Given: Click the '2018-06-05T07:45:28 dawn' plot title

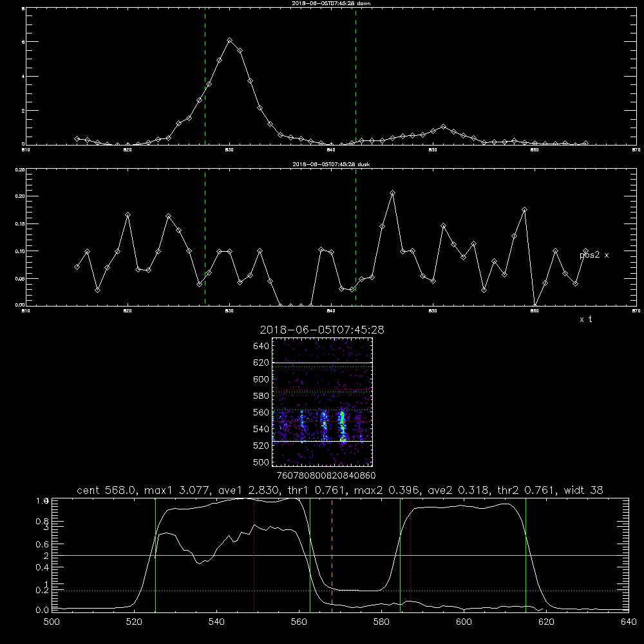Looking at the screenshot, I should (331, 3).
